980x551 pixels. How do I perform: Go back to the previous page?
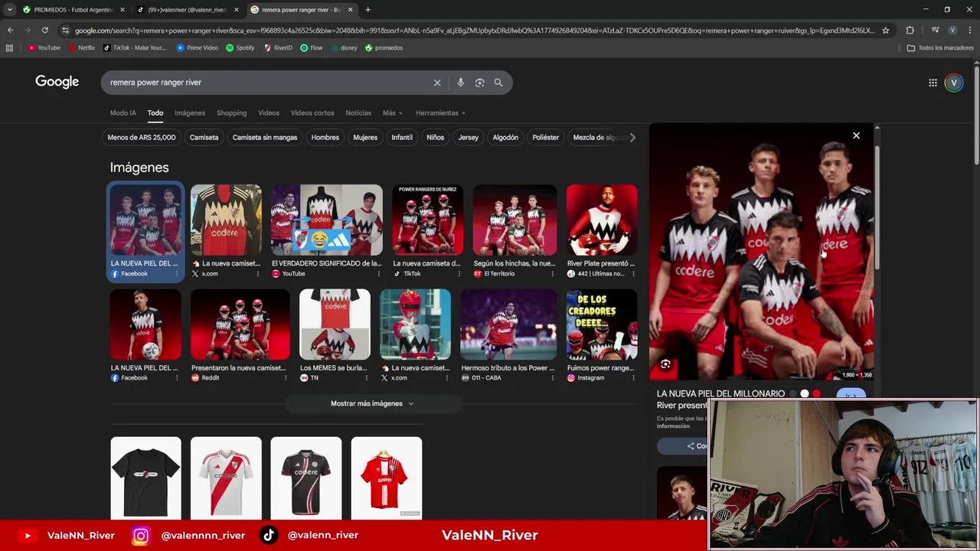(10, 30)
